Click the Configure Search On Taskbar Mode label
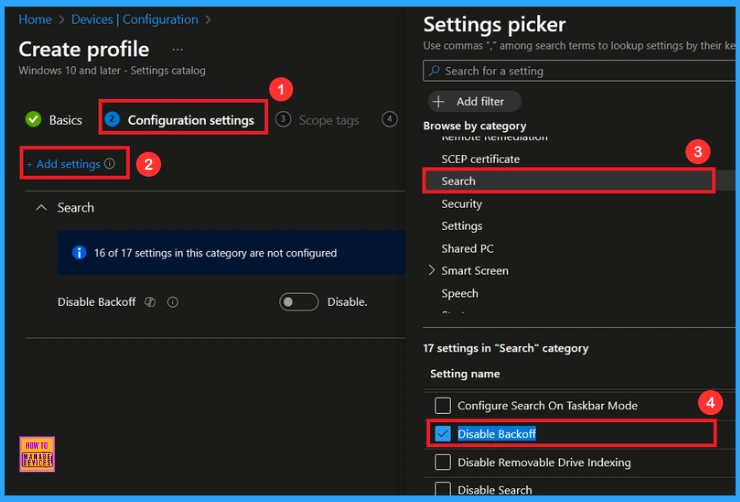The height and width of the screenshot is (502, 740). pos(547,406)
